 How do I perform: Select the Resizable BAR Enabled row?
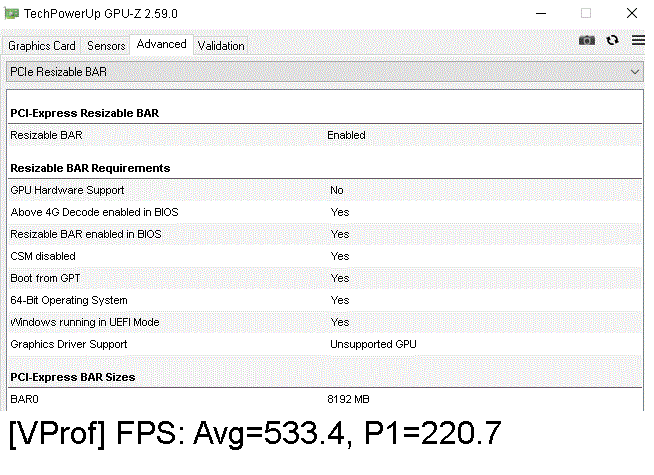point(326,135)
